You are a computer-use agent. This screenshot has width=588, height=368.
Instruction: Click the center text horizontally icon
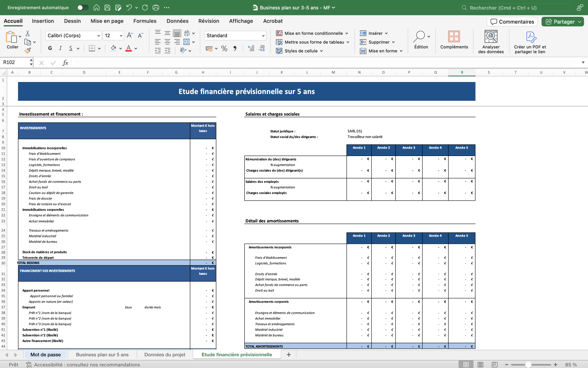[168, 42]
